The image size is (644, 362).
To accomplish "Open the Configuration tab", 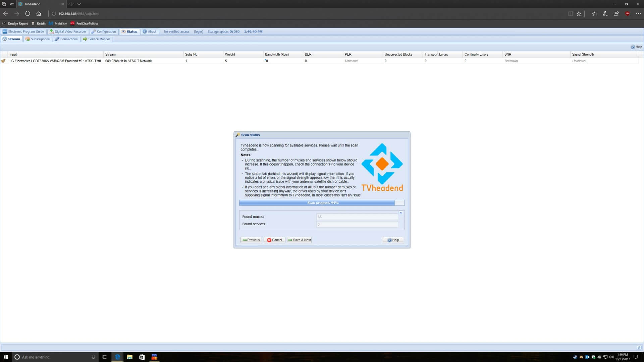I will [x=104, y=32].
